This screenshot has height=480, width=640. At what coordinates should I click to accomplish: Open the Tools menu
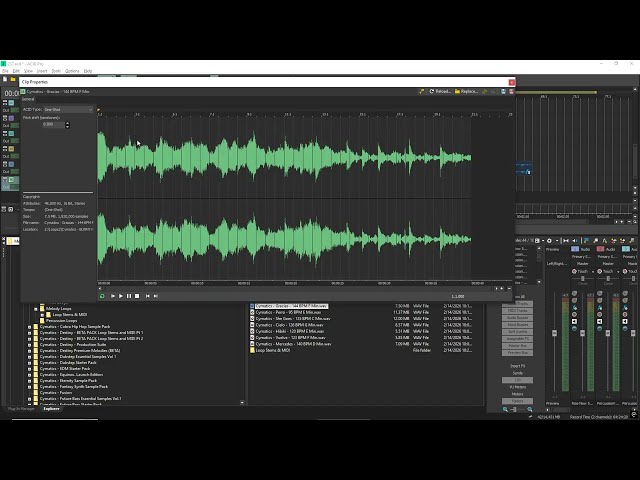tap(56, 71)
